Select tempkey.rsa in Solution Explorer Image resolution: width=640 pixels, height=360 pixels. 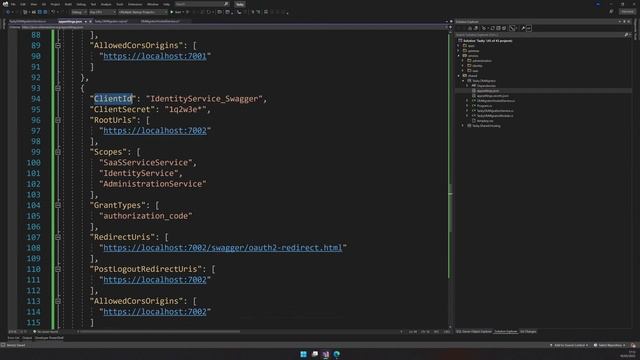point(485,121)
